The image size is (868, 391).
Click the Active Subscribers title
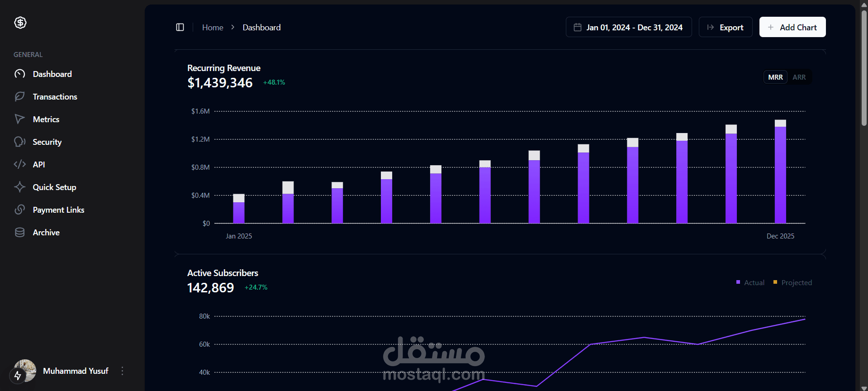(x=223, y=273)
